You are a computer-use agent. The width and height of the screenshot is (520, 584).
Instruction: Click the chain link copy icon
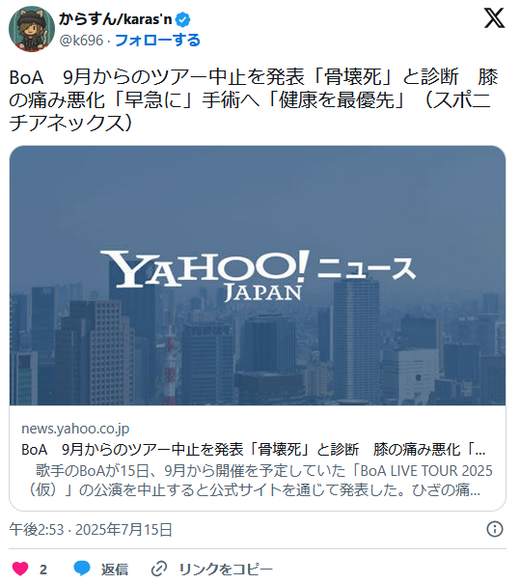(x=159, y=569)
